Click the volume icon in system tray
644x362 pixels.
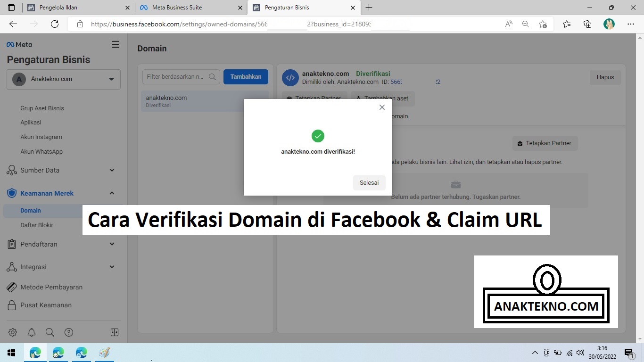580,353
